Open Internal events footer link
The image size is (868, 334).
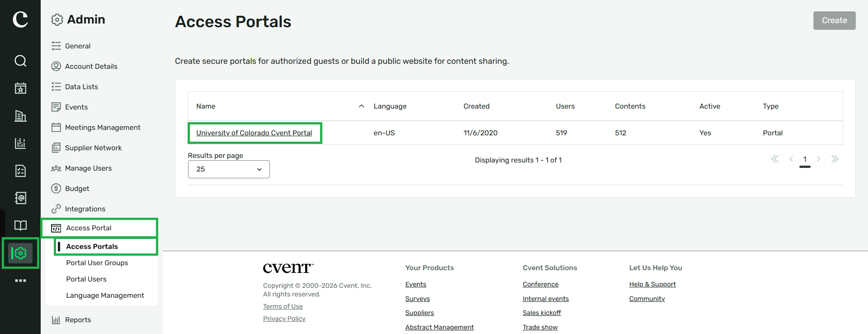click(x=546, y=299)
